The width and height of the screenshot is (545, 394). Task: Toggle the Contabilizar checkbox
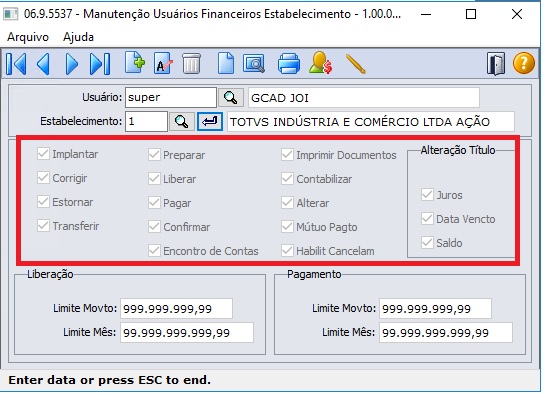pyautogui.click(x=287, y=179)
